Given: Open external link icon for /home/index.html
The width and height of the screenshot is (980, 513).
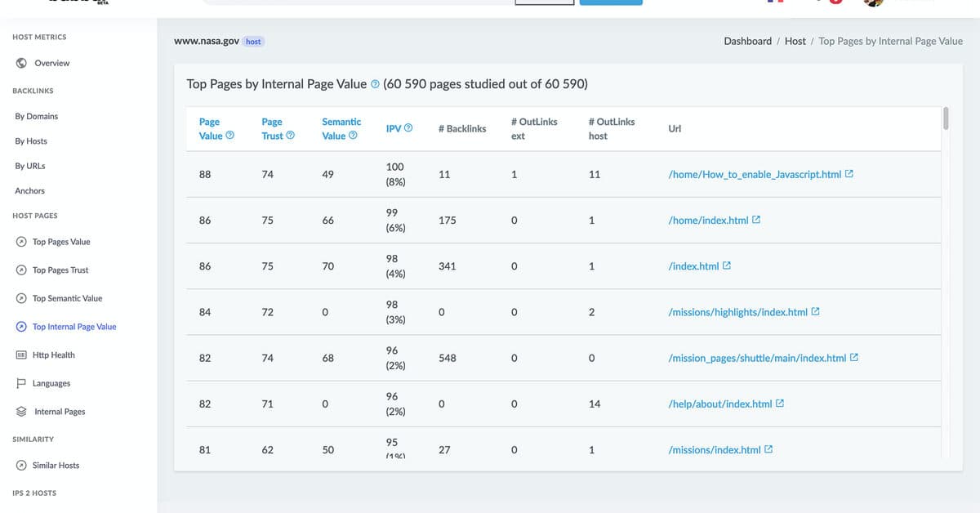Looking at the screenshot, I should tap(756, 221).
